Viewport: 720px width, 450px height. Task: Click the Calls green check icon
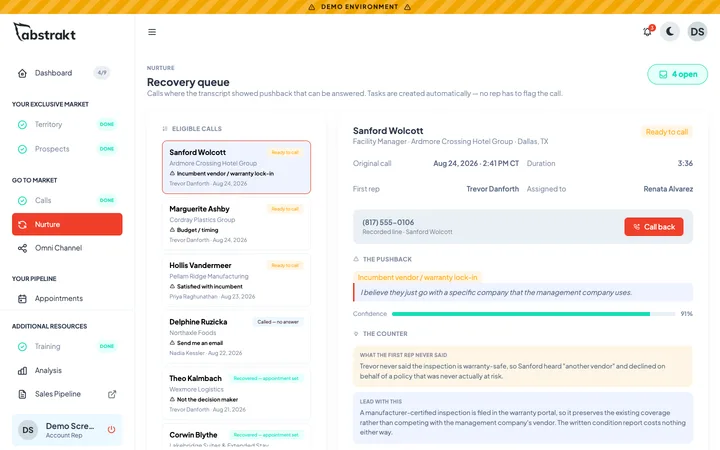22,200
